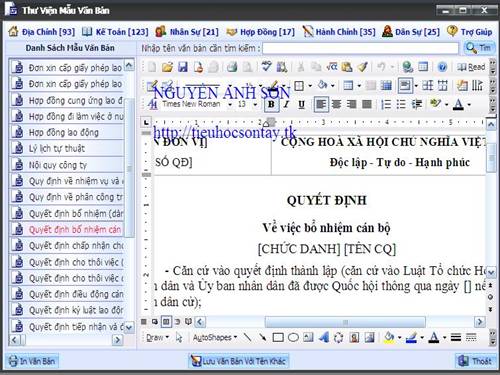500x375 pixels.
Task: Insert an equation with the square root icon
Action: pyautogui.click(x=332, y=67)
